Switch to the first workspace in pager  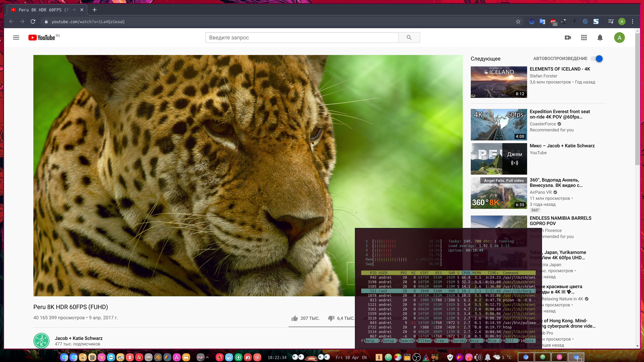point(525,357)
